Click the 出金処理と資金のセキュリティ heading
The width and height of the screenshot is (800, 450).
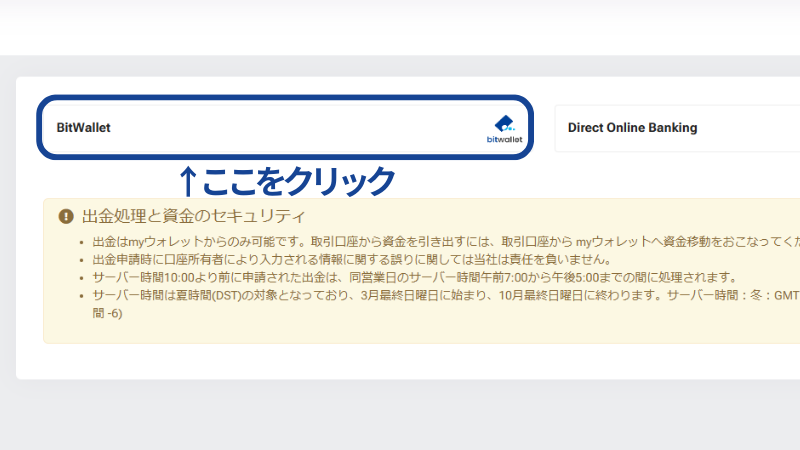tap(193, 216)
